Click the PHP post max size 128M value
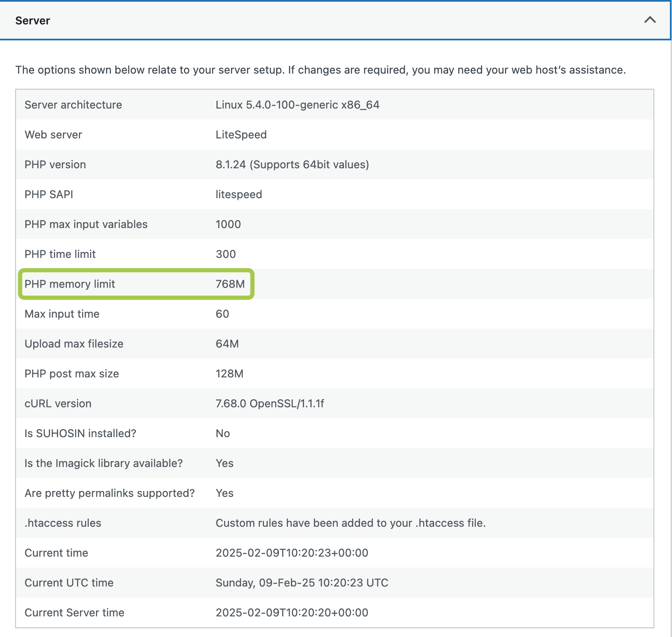672x637 pixels. tap(229, 374)
